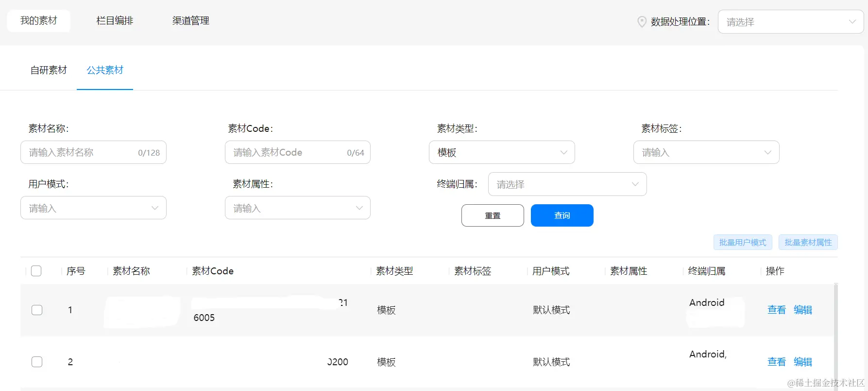Image resolution: width=868 pixels, height=391 pixels.
Task: Click 查看 link in row 1
Action: (x=777, y=310)
